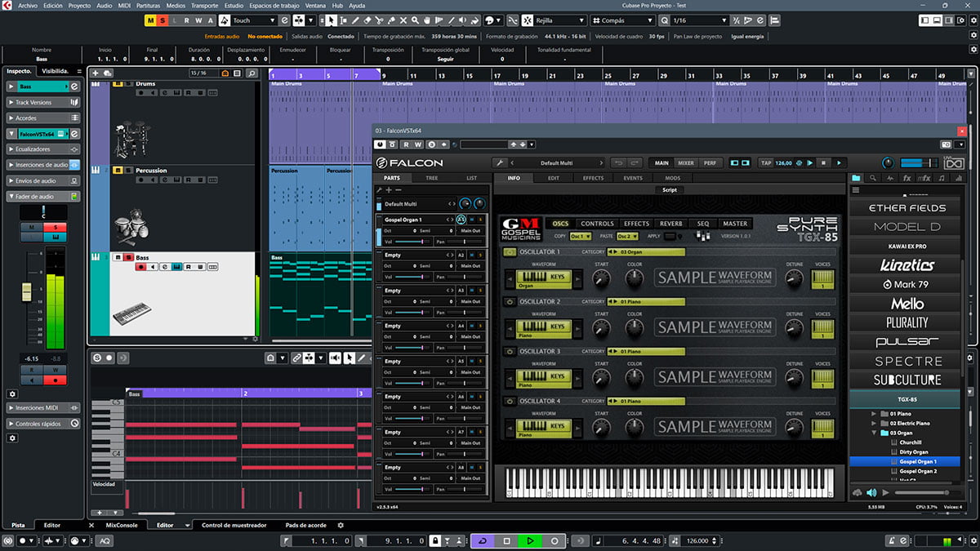Expand the Ecualizadores inspector section
Screen dimensions: 980x551
pos(44,149)
